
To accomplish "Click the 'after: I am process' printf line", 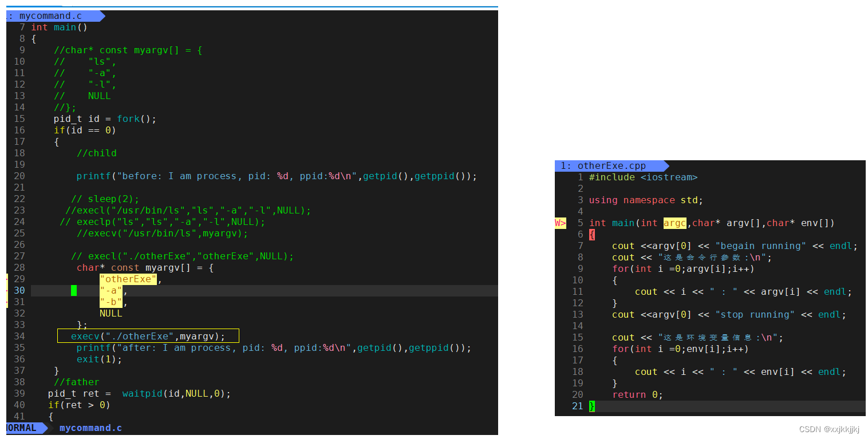I will (x=274, y=347).
